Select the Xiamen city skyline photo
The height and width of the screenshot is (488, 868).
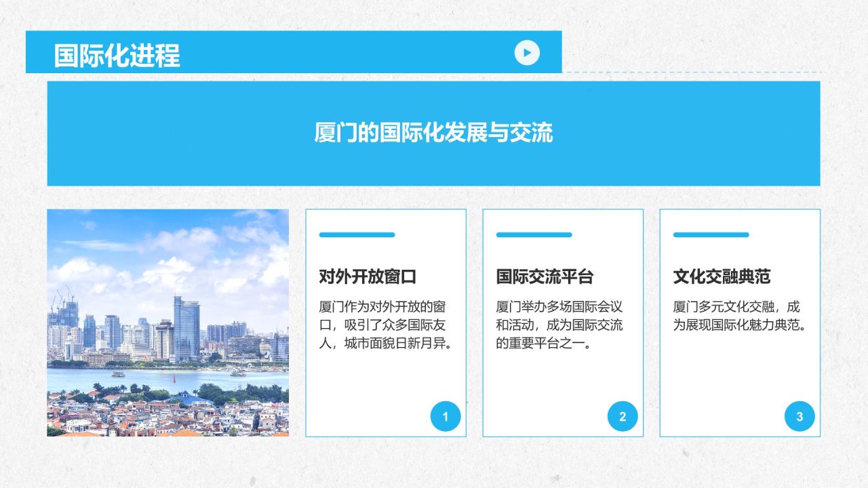(167, 323)
